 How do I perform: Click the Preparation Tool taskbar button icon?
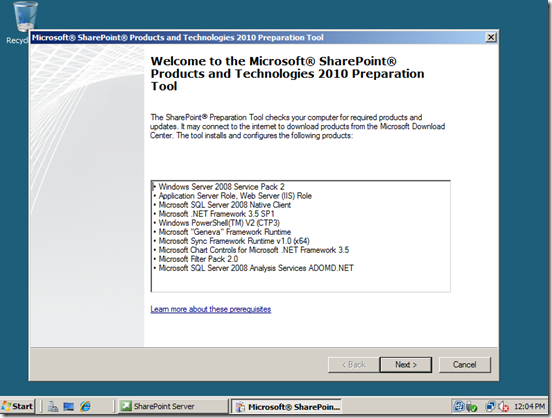[x=240, y=407]
